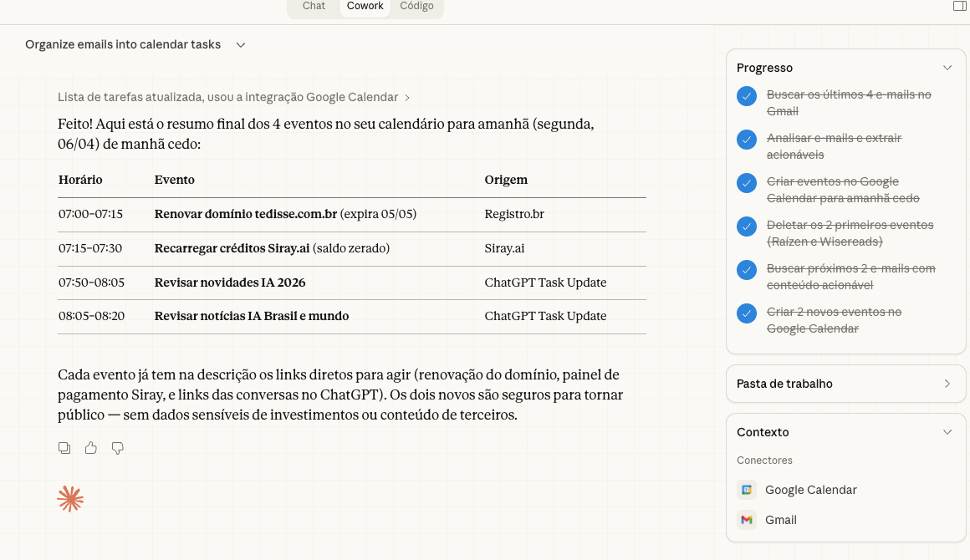Give thumbs down to the response
This screenshot has height=560, width=970.
pyautogui.click(x=118, y=448)
